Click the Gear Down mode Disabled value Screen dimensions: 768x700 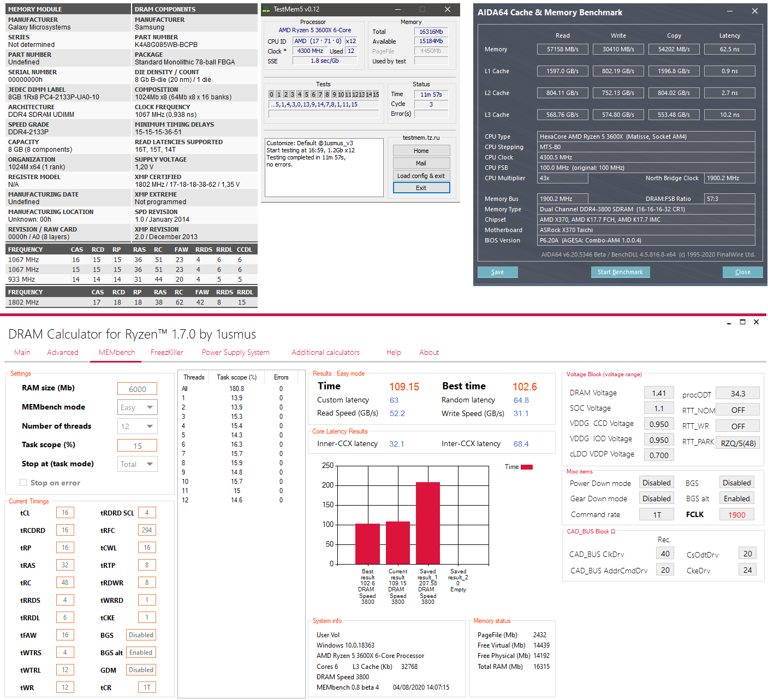(657, 499)
